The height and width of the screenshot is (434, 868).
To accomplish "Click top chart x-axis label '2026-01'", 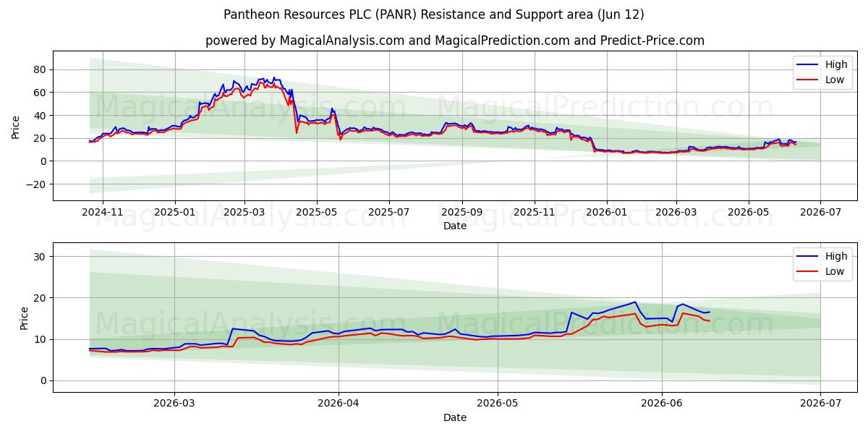I will (607, 212).
